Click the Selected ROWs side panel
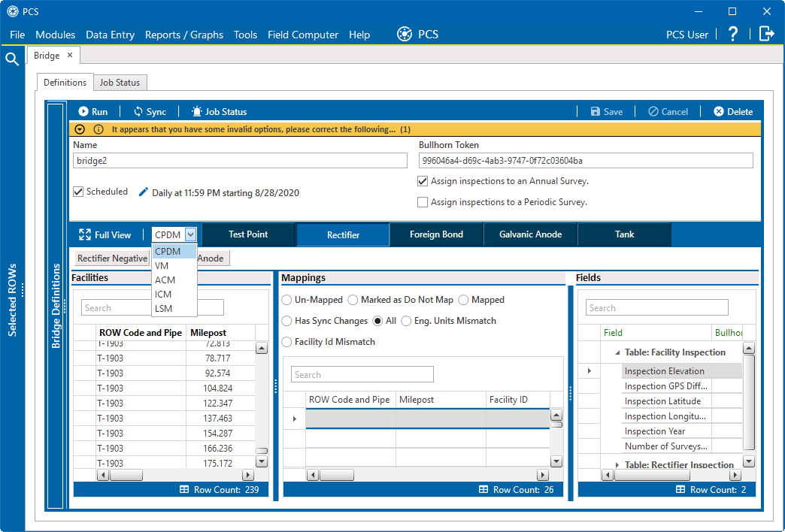 click(x=13, y=299)
